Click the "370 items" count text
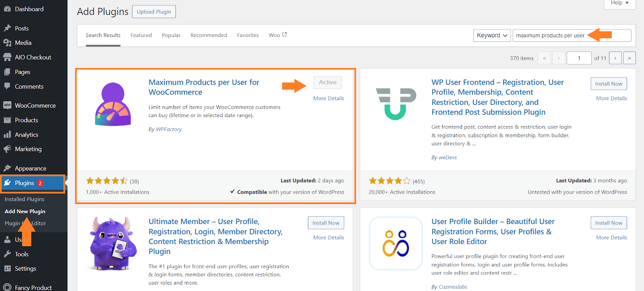This screenshot has width=644, height=291. (522, 58)
